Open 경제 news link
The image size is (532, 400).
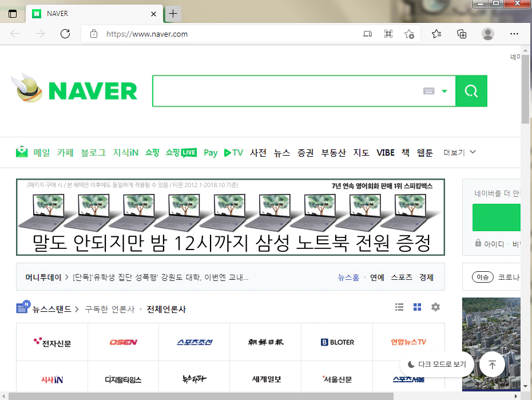(x=427, y=277)
